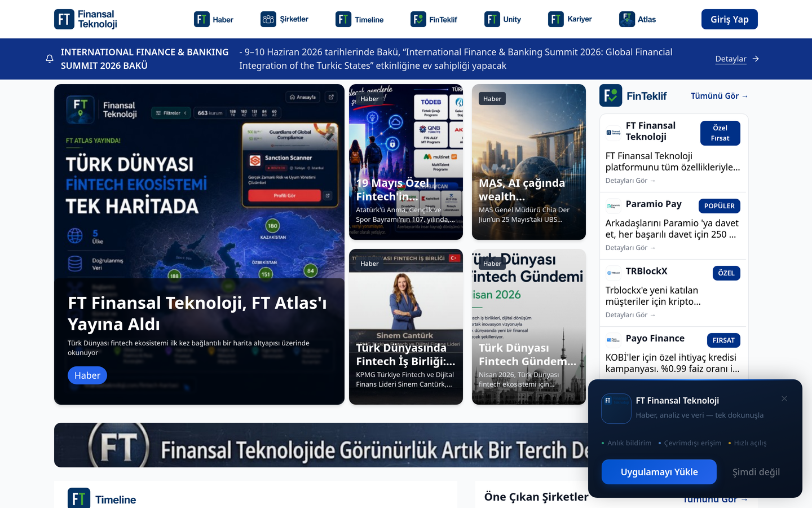Viewport: 812px width, 508px height.
Task: Click the Paramio Pay offer title
Action: click(x=654, y=204)
